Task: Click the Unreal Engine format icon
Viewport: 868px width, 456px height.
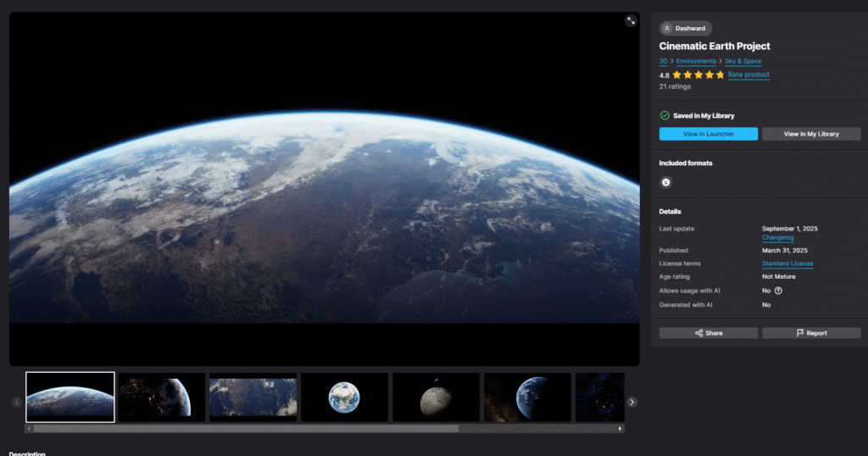Action: click(x=666, y=182)
